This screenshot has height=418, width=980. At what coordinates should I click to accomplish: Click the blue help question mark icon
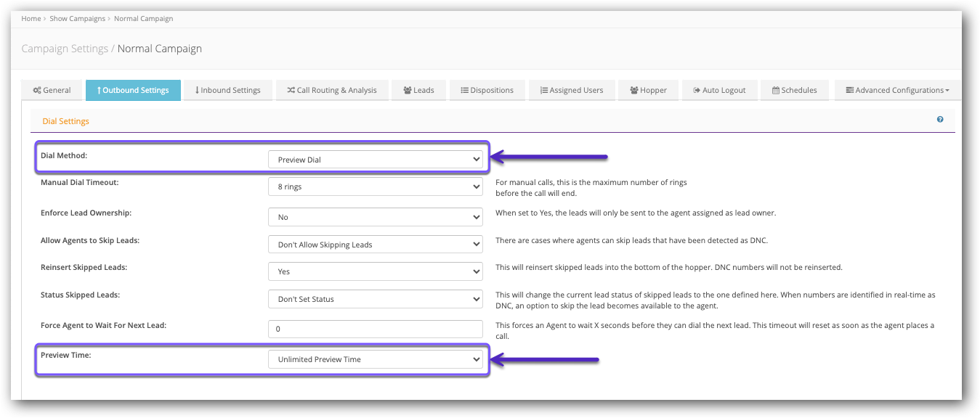[940, 120]
